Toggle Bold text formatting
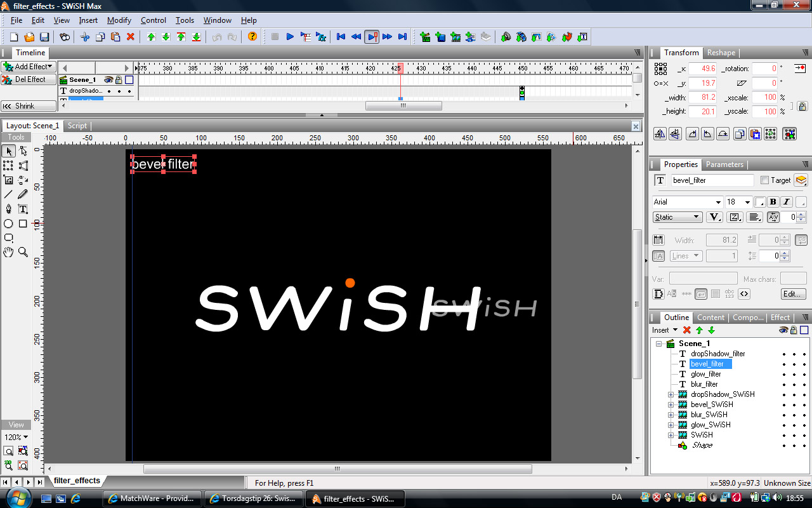812x508 pixels. click(773, 202)
